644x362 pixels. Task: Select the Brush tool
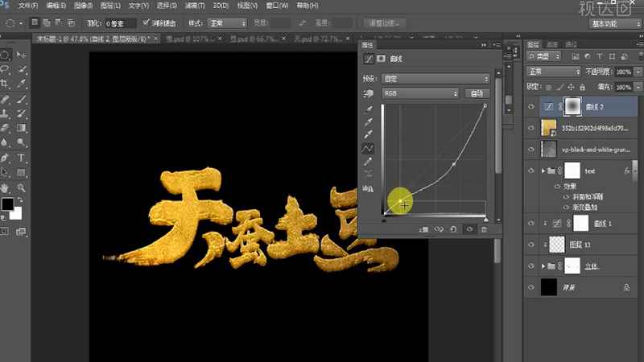pyautogui.click(x=21, y=99)
